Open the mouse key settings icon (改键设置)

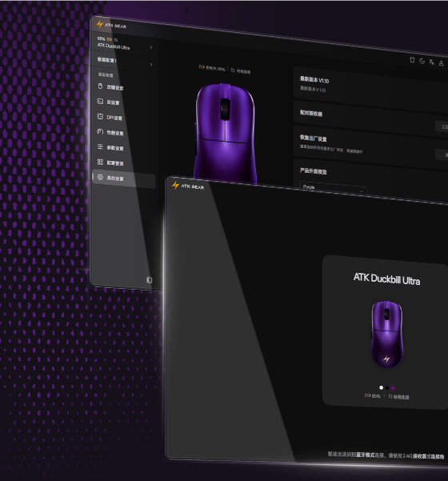100,86
